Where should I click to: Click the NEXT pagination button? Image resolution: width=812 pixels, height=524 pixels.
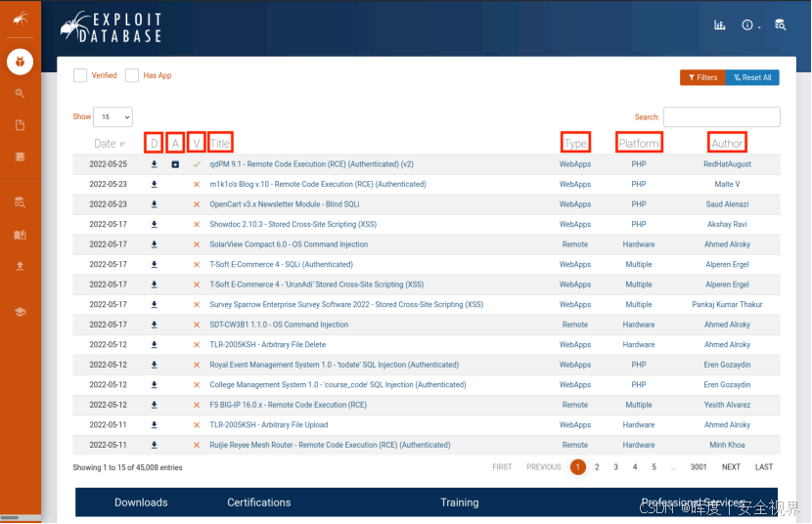click(731, 467)
